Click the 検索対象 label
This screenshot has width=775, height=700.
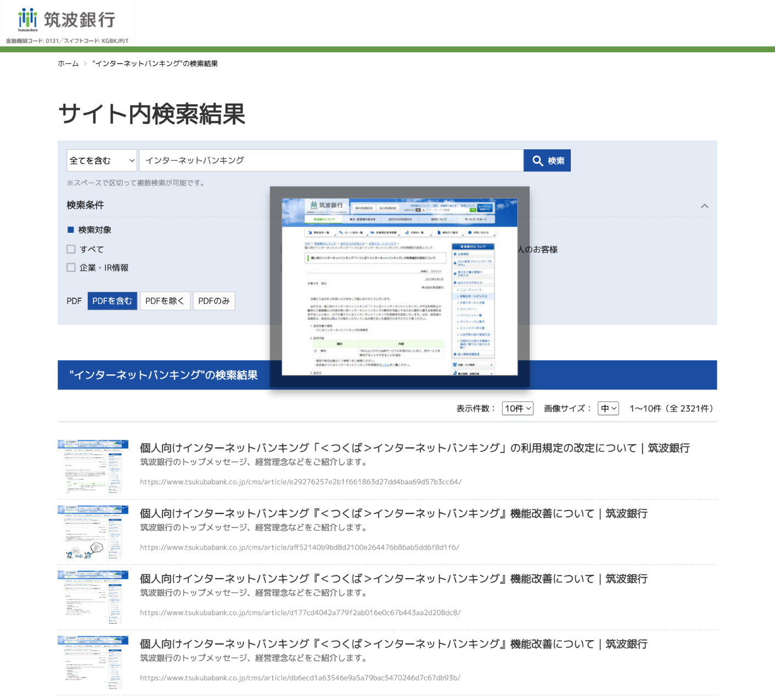point(94,230)
